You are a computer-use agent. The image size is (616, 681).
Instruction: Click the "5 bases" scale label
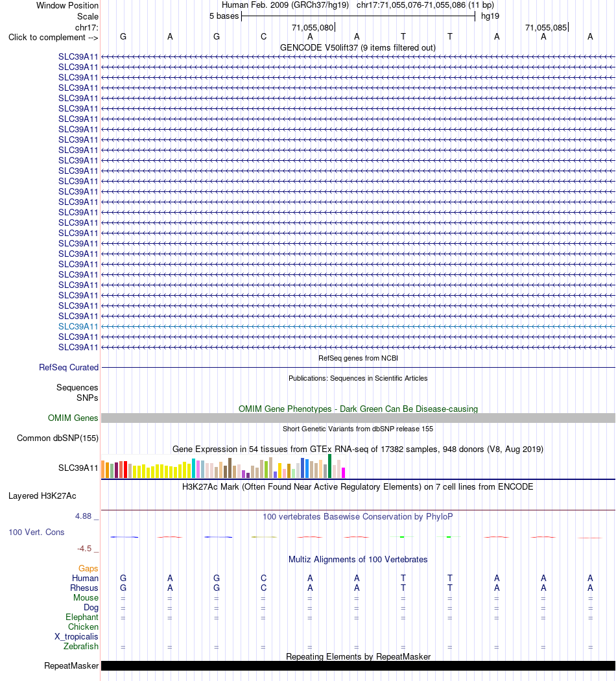click(x=224, y=16)
